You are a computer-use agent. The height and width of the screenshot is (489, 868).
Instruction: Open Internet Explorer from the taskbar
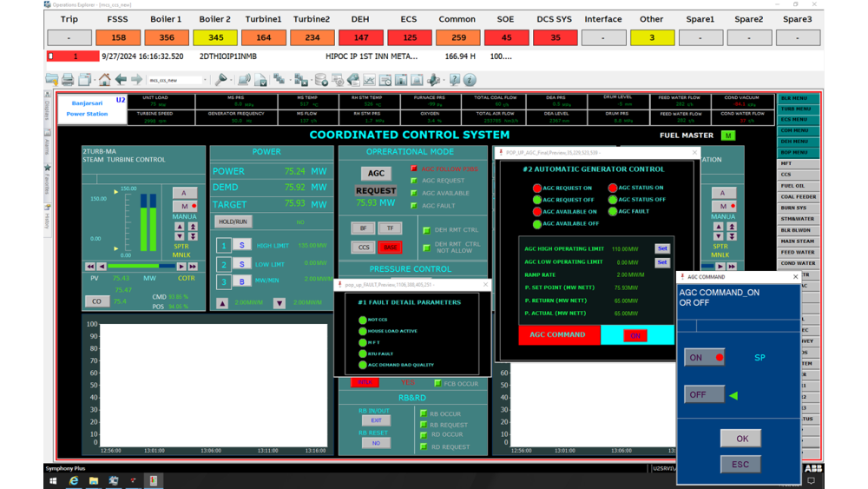click(74, 480)
